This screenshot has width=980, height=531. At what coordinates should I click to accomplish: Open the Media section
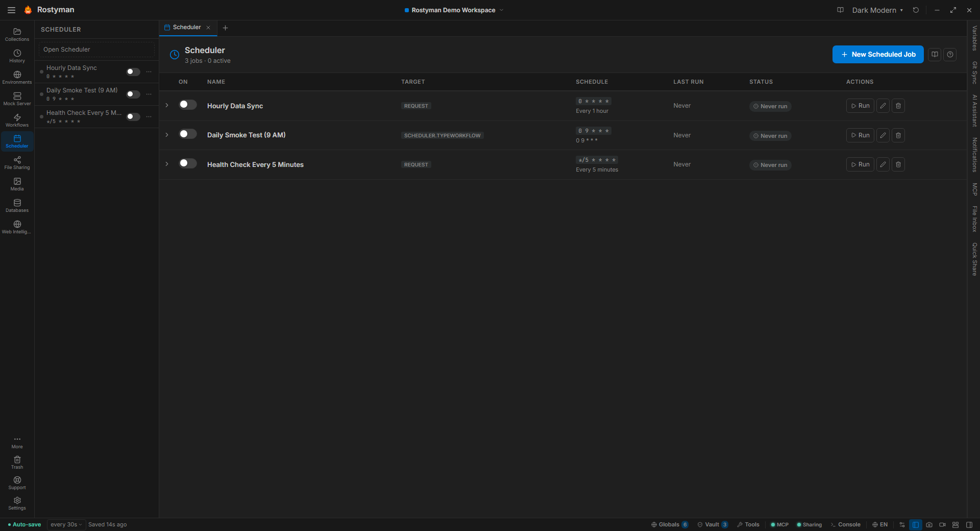pyautogui.click(x=17, y=184)
